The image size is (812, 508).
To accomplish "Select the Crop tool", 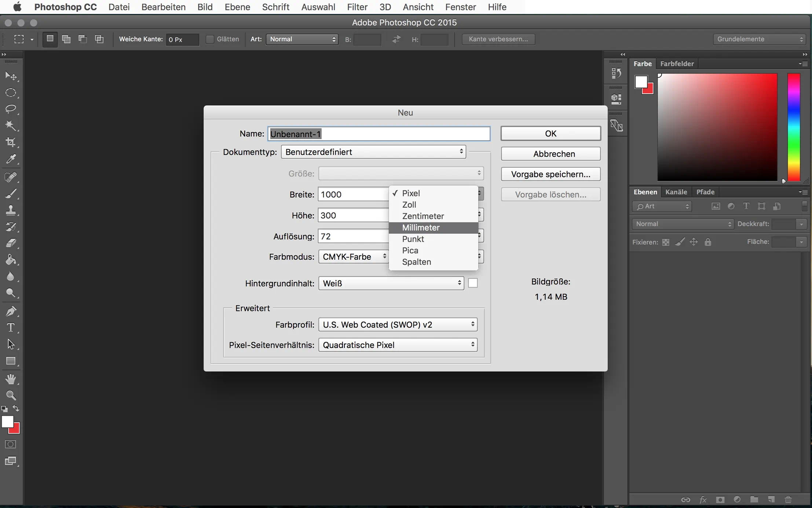I will click(x=11, y=142).
